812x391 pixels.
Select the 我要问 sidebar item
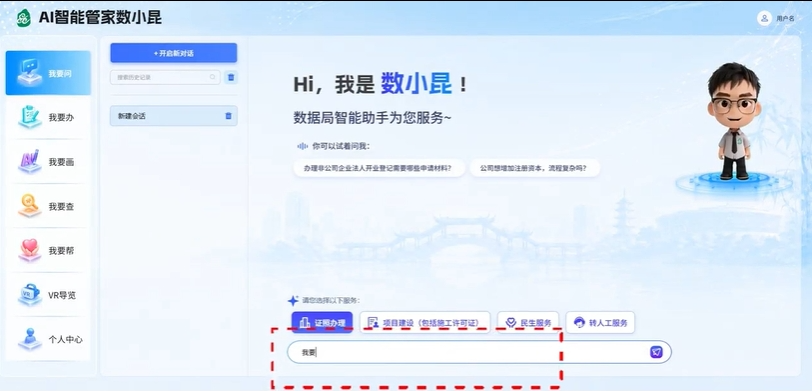pyautogui.click(x=48, y=73)
